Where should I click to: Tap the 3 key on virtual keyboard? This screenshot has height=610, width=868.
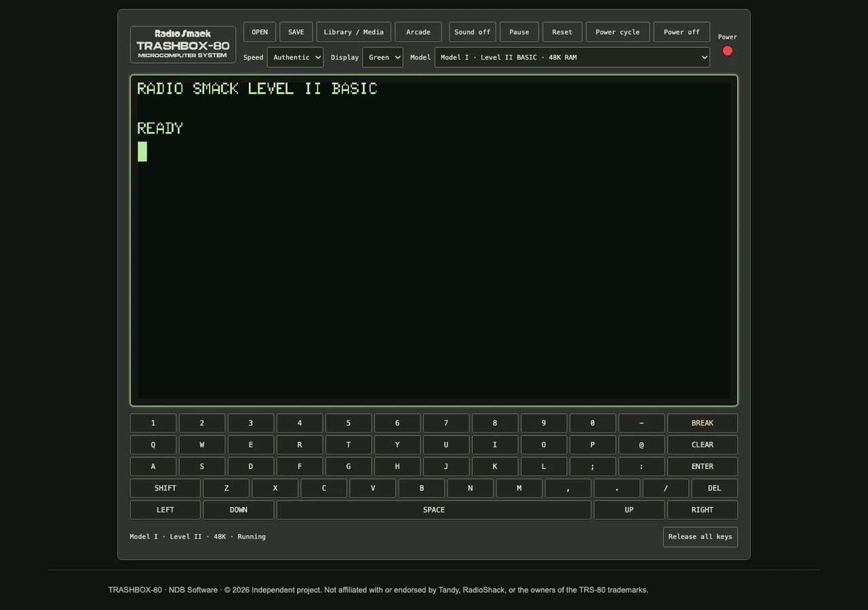point(251,423)
